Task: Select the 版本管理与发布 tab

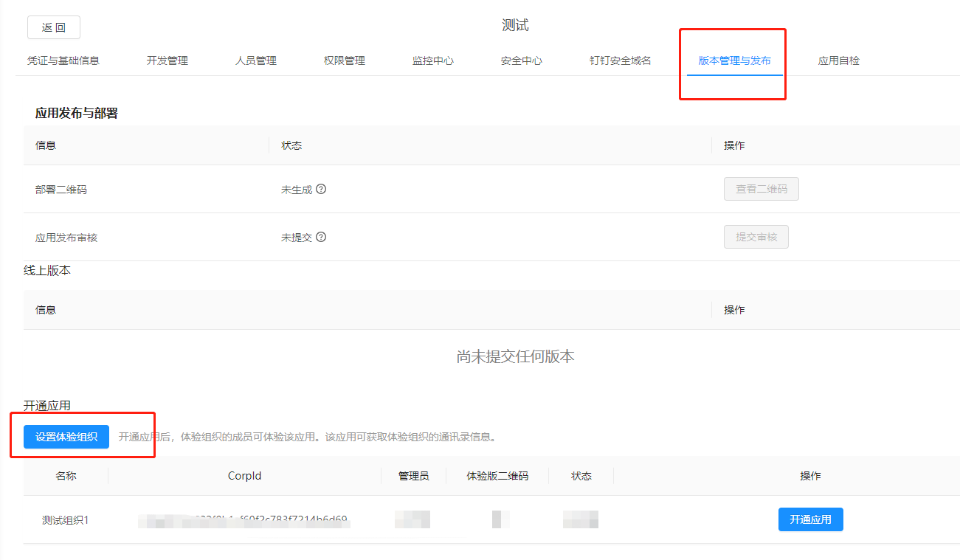Action: coord(735,61)
